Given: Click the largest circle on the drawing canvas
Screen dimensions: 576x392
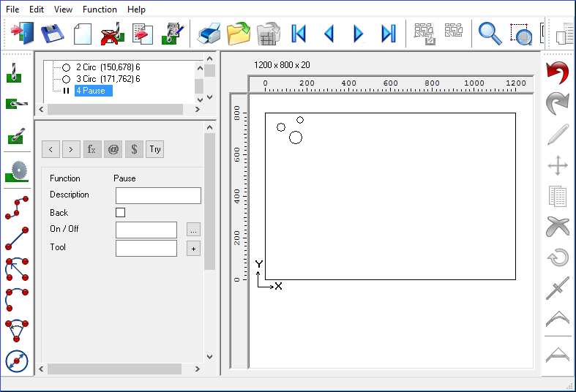Looking at the screenshot, I should tap(296, 137).
